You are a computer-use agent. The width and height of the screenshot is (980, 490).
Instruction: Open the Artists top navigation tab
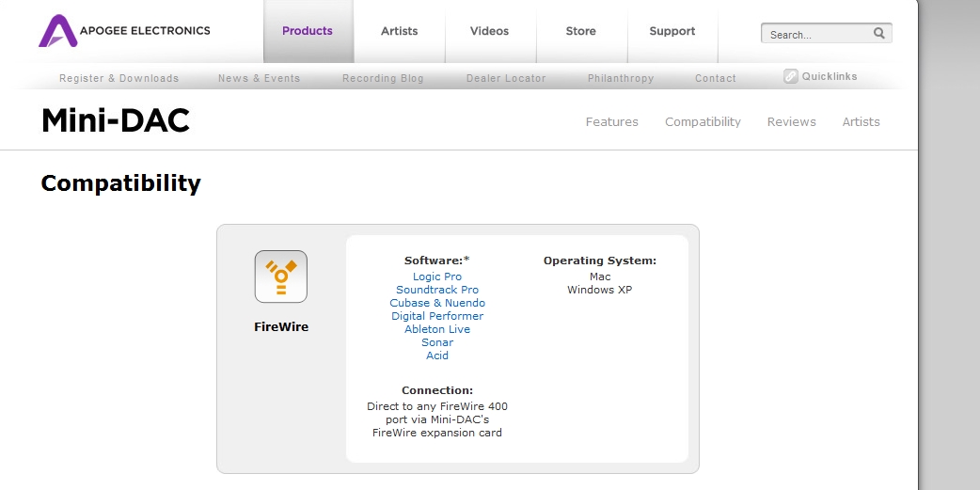pyautogui.click(x=400, y=31)
